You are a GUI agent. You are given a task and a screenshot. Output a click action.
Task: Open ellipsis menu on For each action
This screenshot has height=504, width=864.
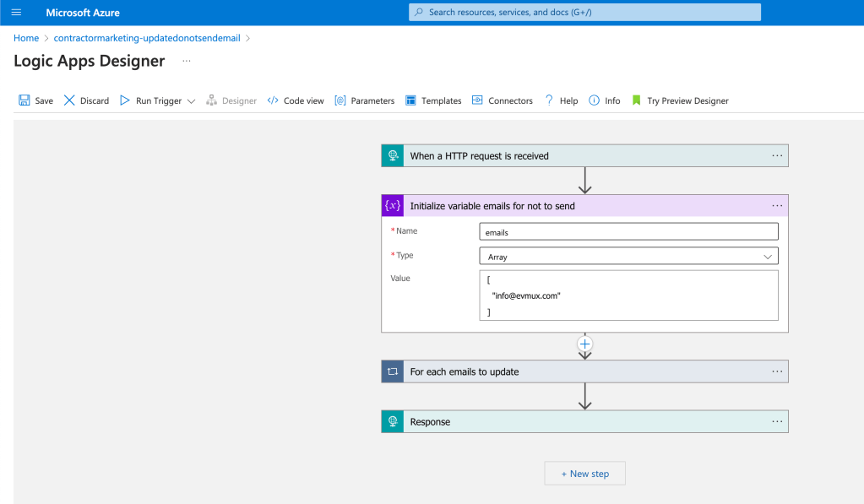pos(777,371)
